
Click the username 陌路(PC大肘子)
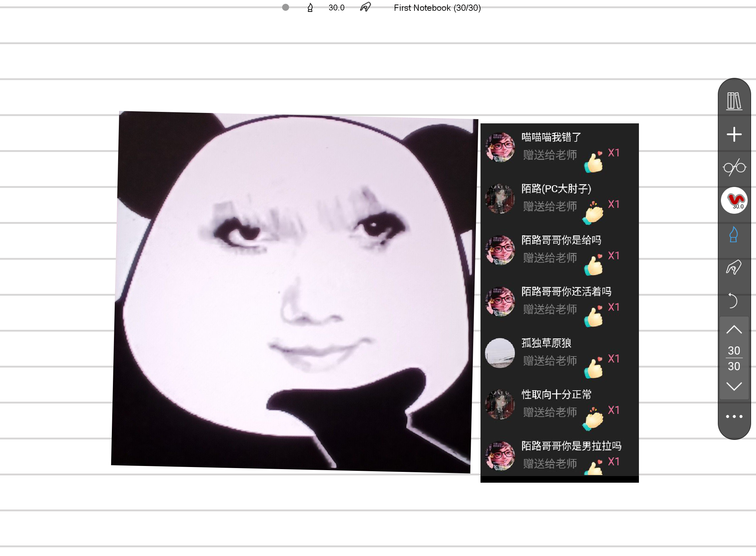556,189
